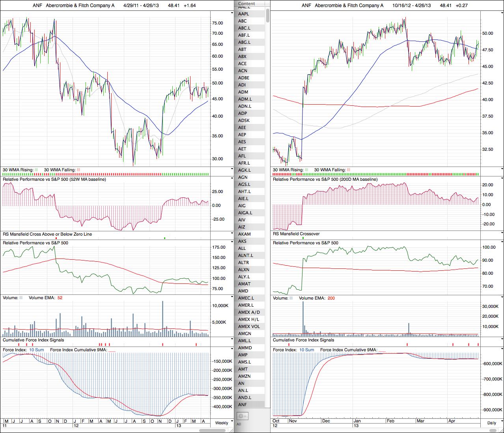Click the symbol list vertical scrollbar thumb
Image resolution: width=504 pixels, height=433 pixels.
[x=268, y=15]
